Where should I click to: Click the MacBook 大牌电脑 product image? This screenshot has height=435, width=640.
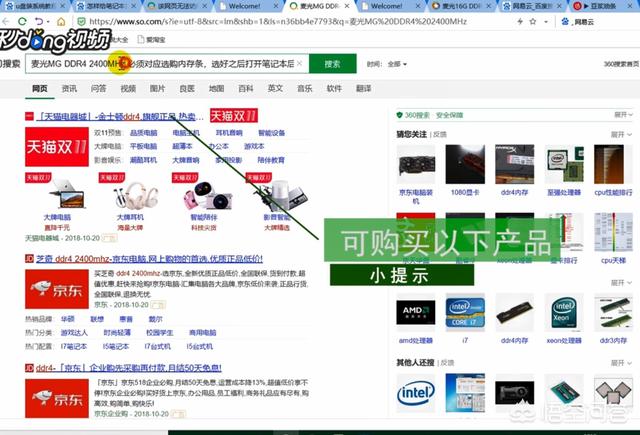pyautogui.click(x=56, y=193)
